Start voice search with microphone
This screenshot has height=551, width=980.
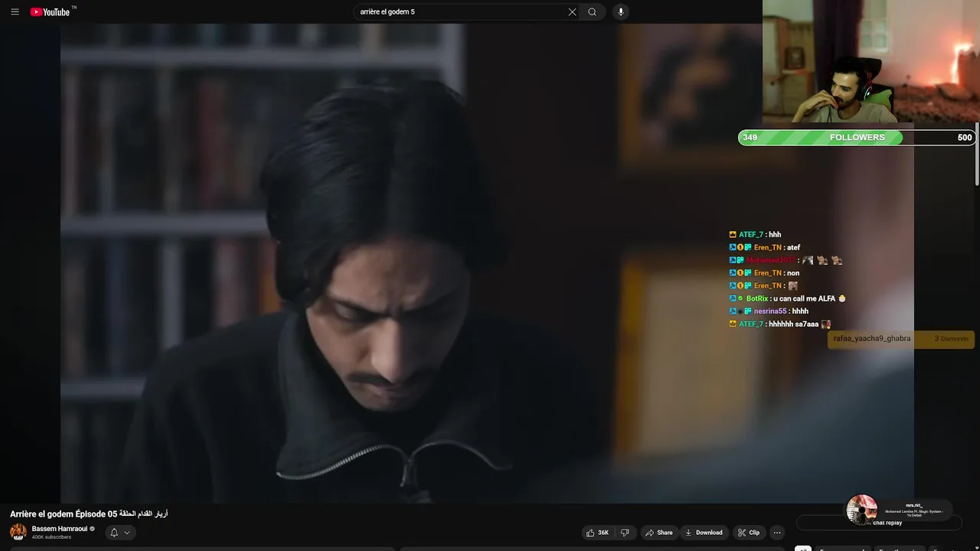click(x=621, y=11)
